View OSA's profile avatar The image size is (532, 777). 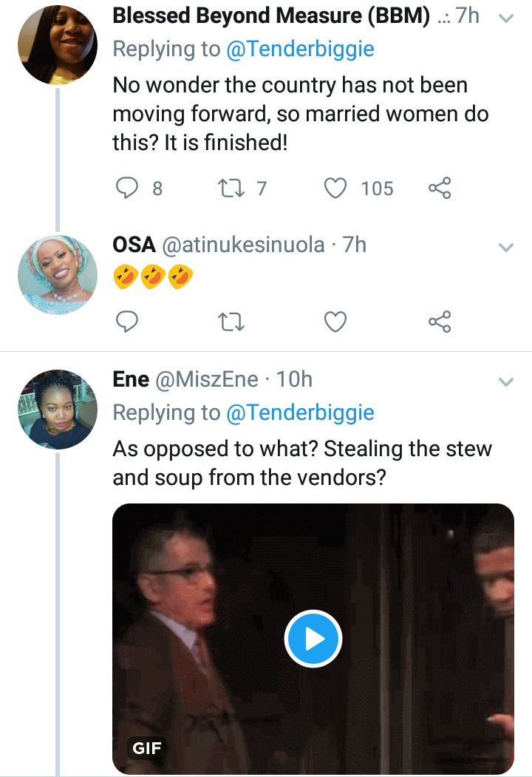[x=58, y=275]
